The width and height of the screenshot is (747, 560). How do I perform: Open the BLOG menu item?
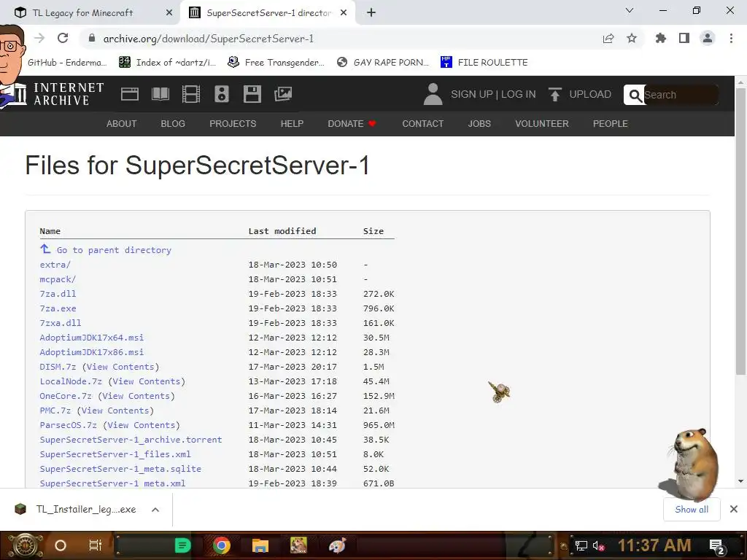pos(173,124)
